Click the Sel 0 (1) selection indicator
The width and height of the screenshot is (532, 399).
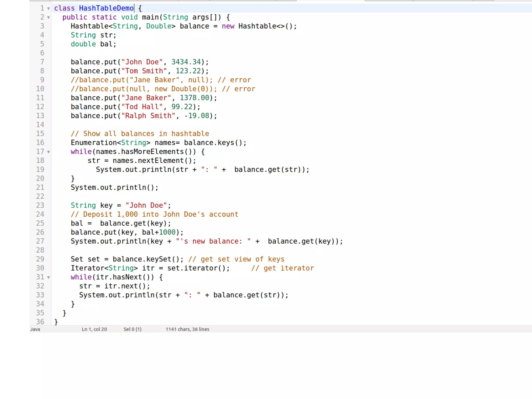point(132,329)
